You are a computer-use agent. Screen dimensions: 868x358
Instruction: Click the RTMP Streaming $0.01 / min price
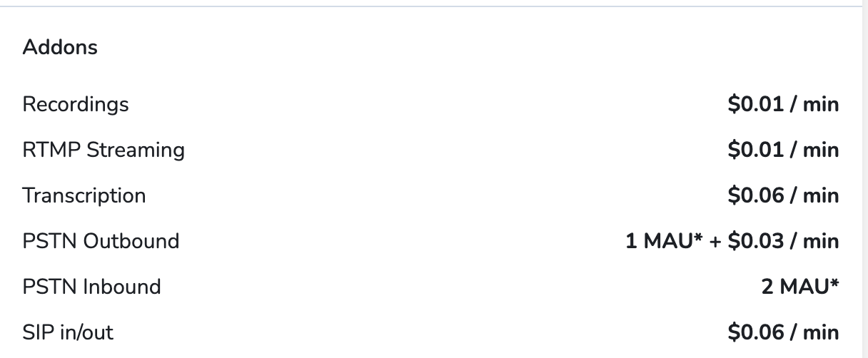point(783,150)
